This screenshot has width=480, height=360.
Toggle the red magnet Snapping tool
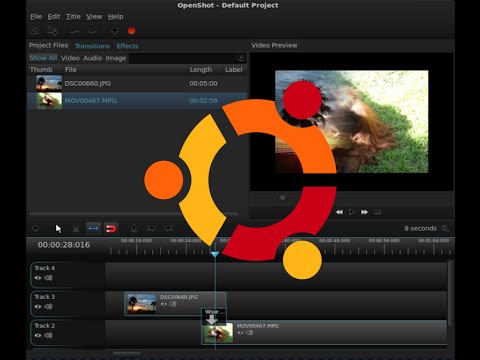pyautogui.click(x=111, y=229)
